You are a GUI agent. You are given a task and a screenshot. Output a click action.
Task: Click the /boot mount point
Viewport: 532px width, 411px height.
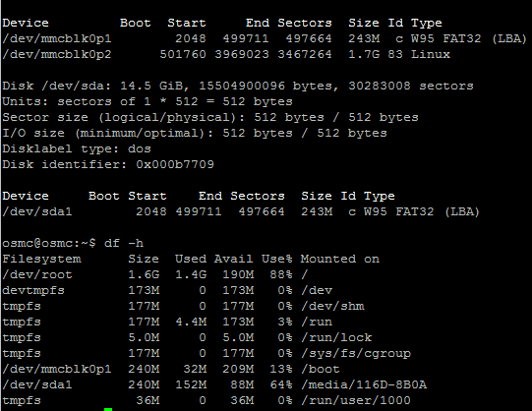(321, 370)
